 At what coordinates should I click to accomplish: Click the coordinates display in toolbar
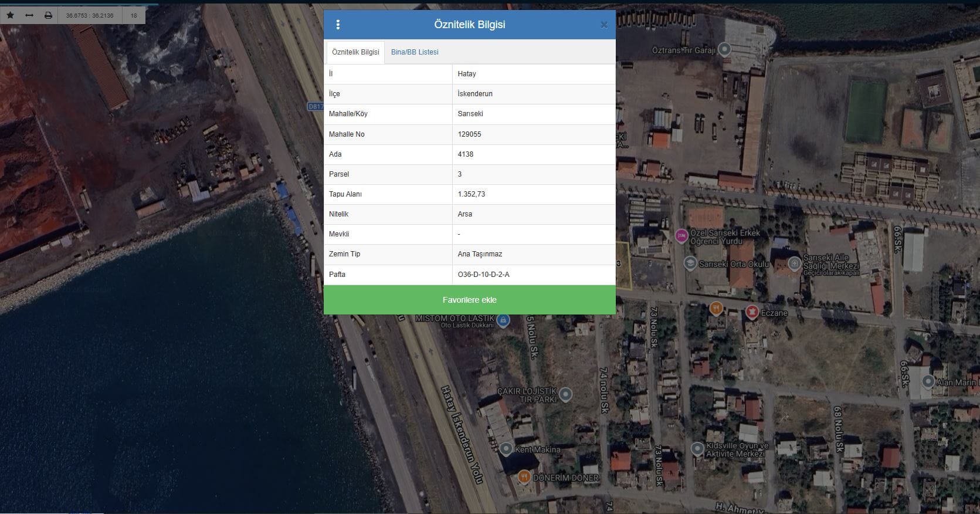coord(90,15)
